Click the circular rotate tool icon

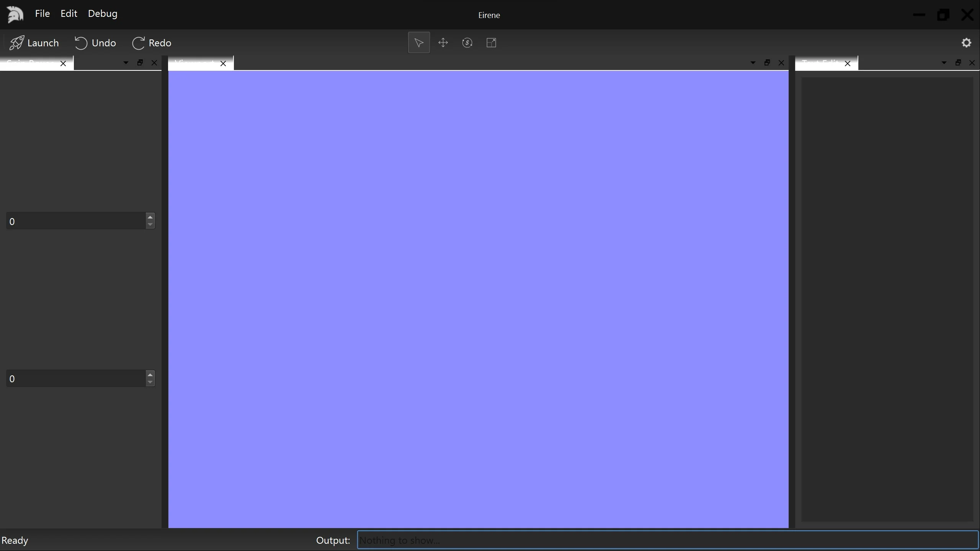pyautogui.click(x=467, y=42)
